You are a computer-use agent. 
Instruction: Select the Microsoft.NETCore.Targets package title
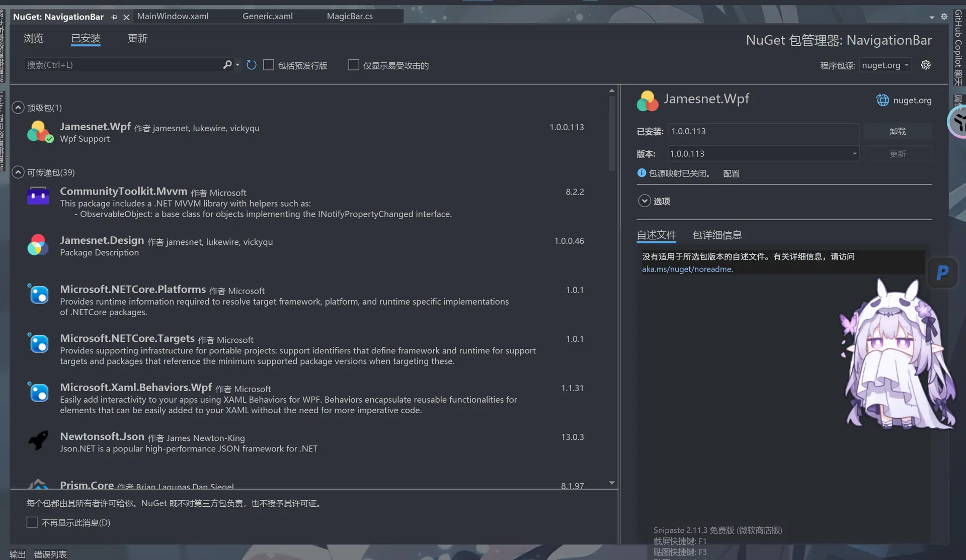[x=127, y=338]
